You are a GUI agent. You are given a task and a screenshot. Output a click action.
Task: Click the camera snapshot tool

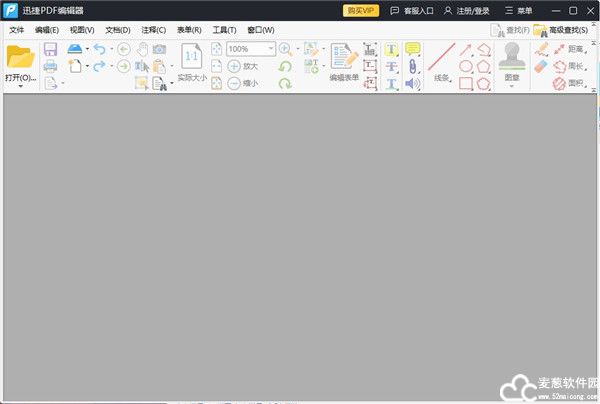[159, 48]
